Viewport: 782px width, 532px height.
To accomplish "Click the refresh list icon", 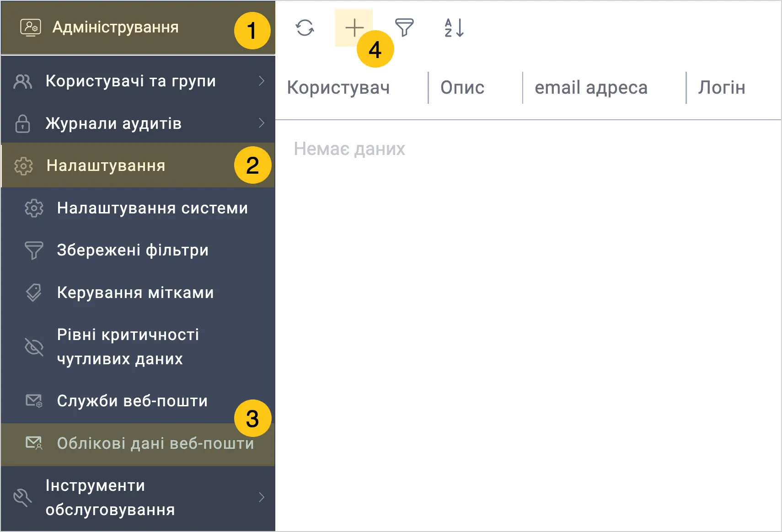I will pyautogui.click(x=305, y=28).
